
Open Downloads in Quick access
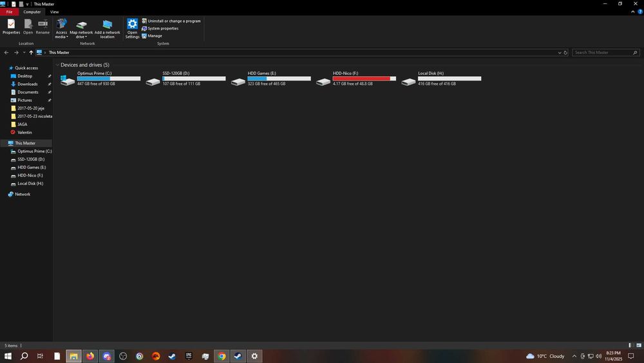coord(27,84)
